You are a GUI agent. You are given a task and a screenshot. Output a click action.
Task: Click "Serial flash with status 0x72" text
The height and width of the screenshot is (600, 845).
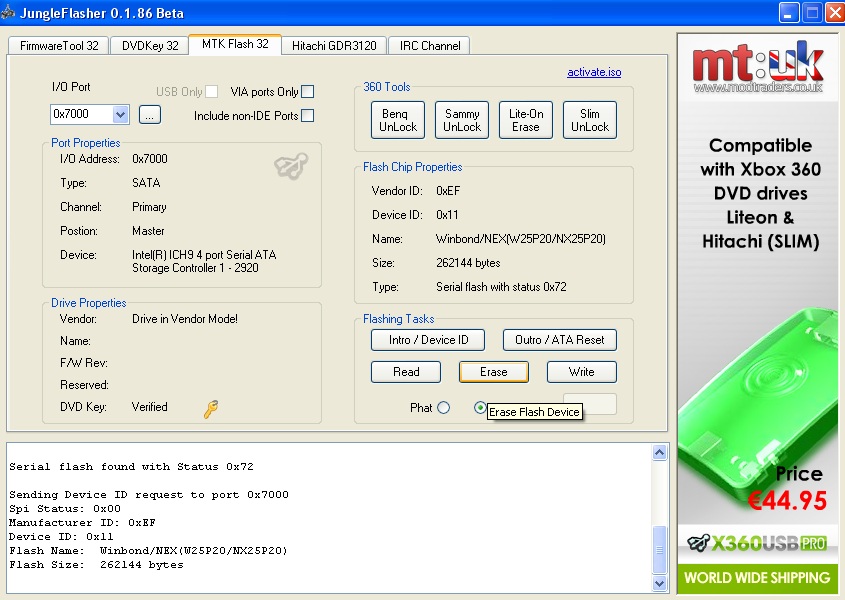click(501, 287)
